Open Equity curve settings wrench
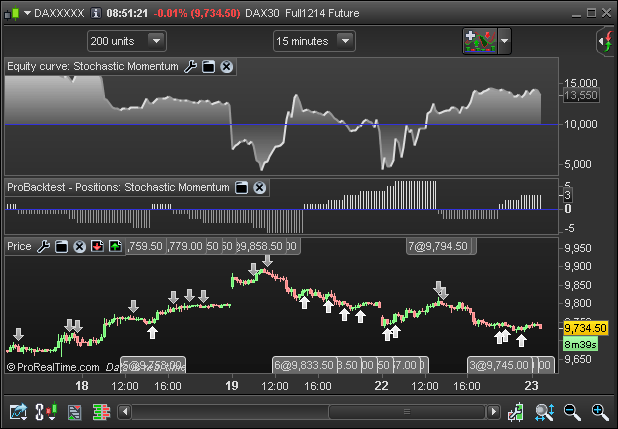Viewport: 618px width, 429px height. pos(190,67)
